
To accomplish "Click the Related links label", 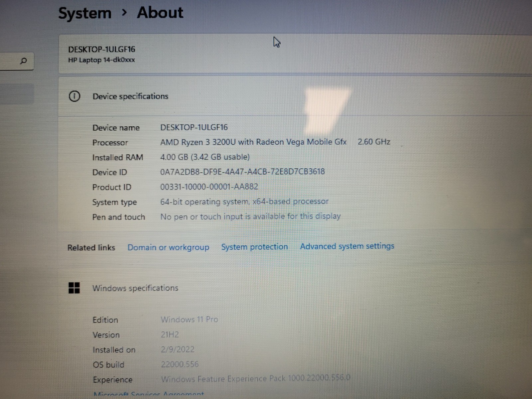I will point(91,248).
